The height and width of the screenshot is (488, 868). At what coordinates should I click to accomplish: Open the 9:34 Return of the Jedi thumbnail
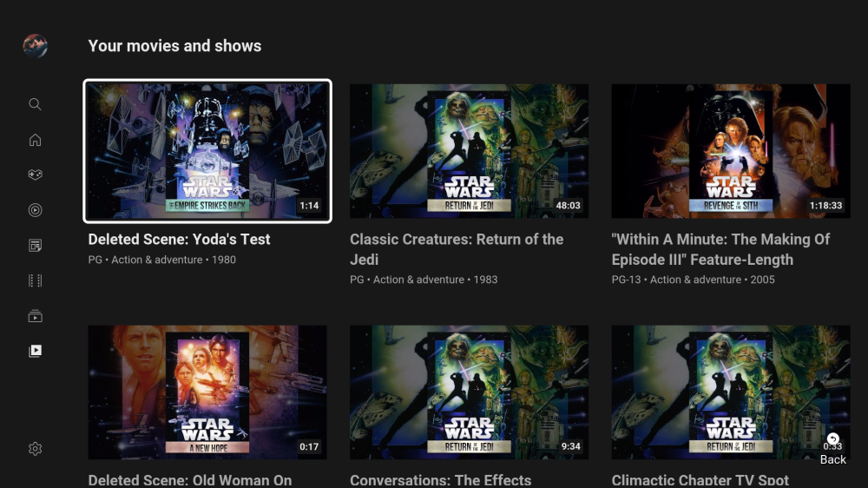point(469,392)
